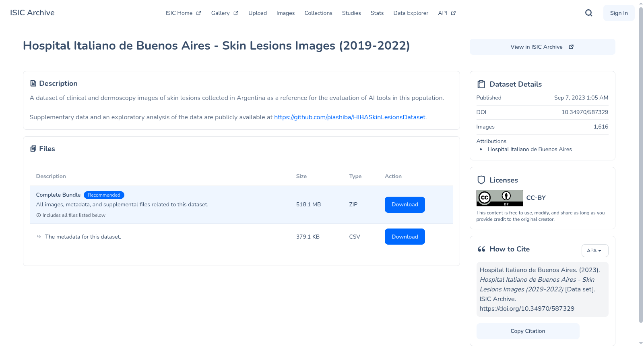The width and height of the screenshot is (644, 347).
Task: Download the metadata CSV file
Action: point(405,237)
